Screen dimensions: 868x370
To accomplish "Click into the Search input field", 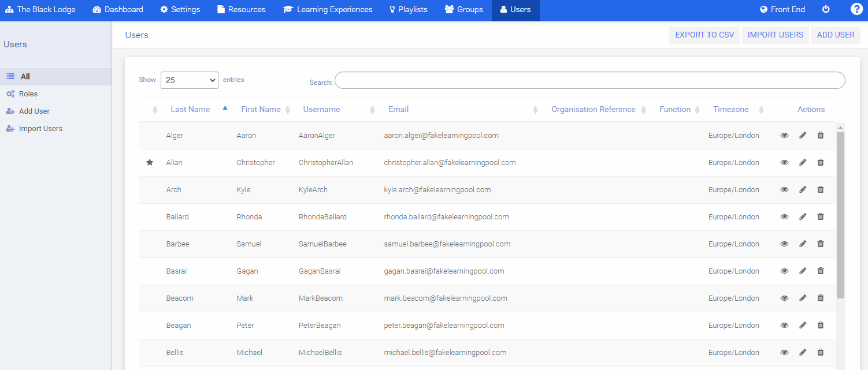I will [589, 81].
